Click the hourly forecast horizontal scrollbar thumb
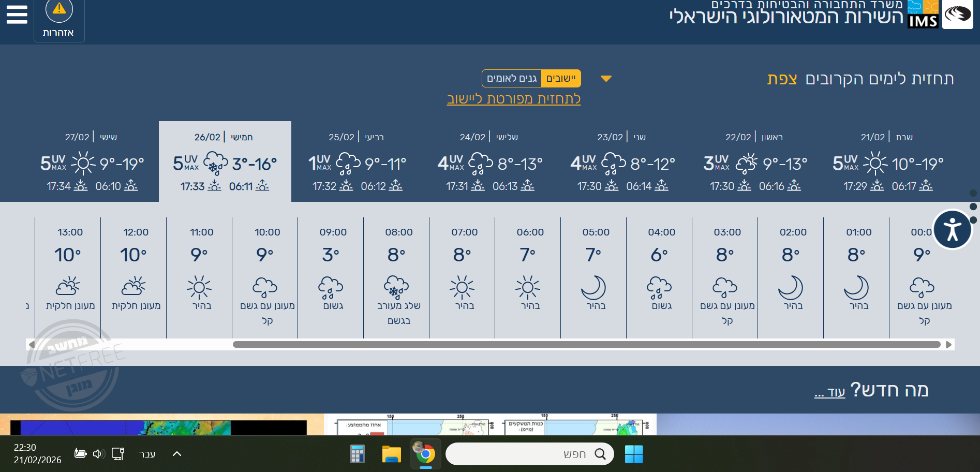 [586, 345]
